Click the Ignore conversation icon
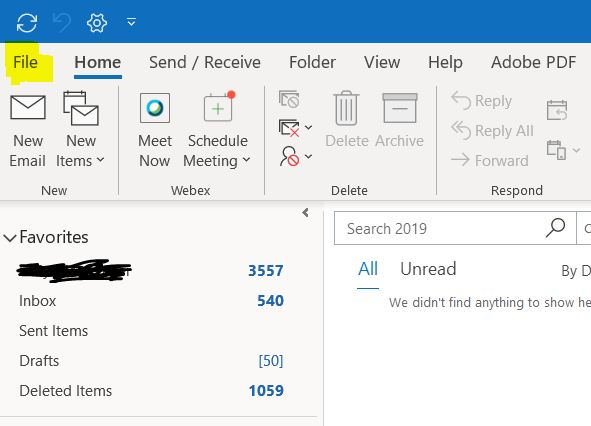Screen dimensions: 591x426 289,100
